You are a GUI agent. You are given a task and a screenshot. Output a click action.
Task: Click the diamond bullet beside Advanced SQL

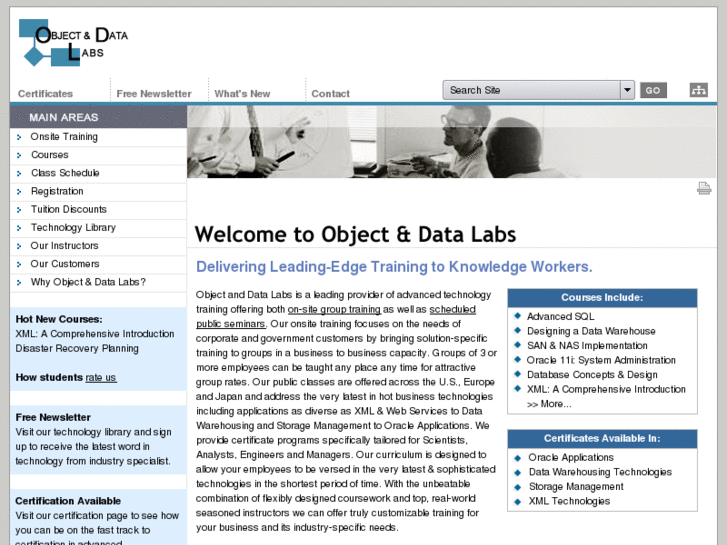coord(517,316)
